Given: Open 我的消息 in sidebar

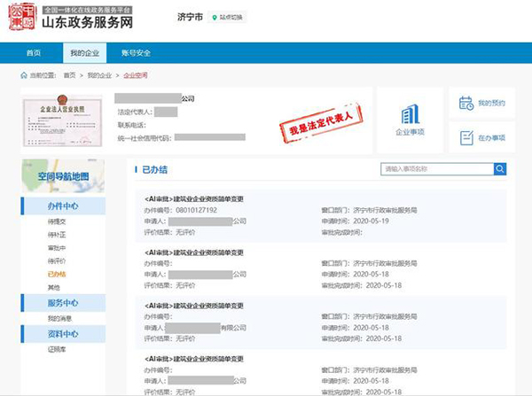Looking at the screenshot, I should 59,318.
